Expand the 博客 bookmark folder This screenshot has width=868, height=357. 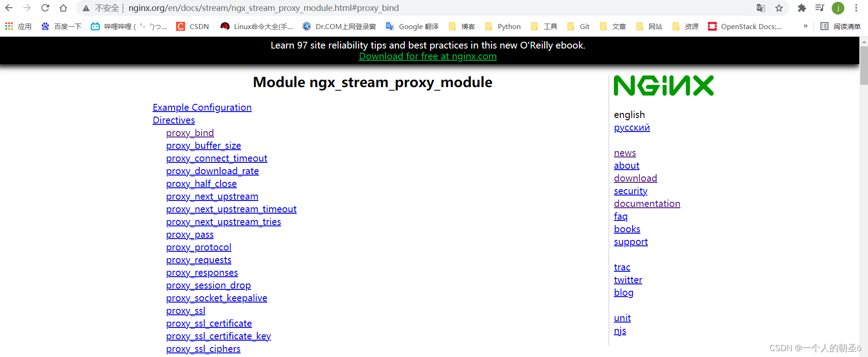tap(461, 26)
